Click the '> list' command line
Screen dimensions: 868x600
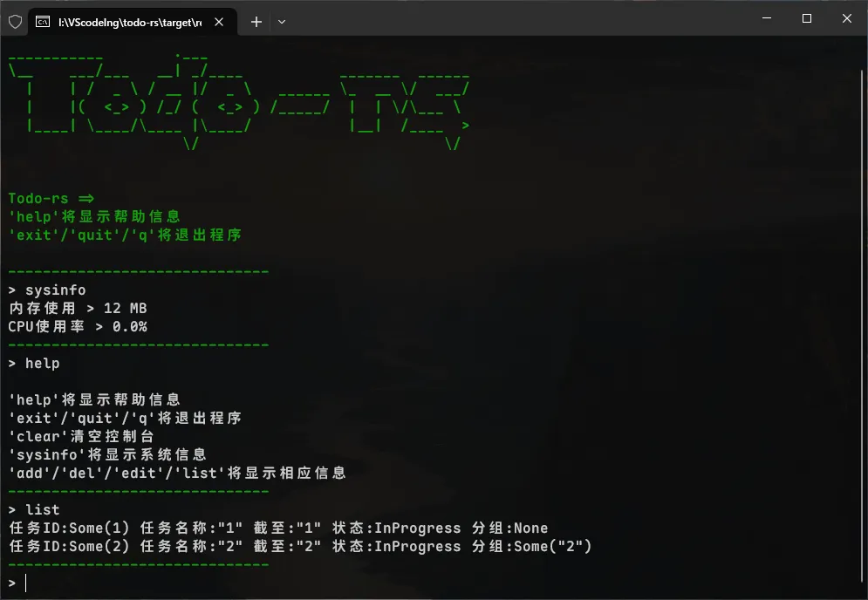(x=35, y=509)
